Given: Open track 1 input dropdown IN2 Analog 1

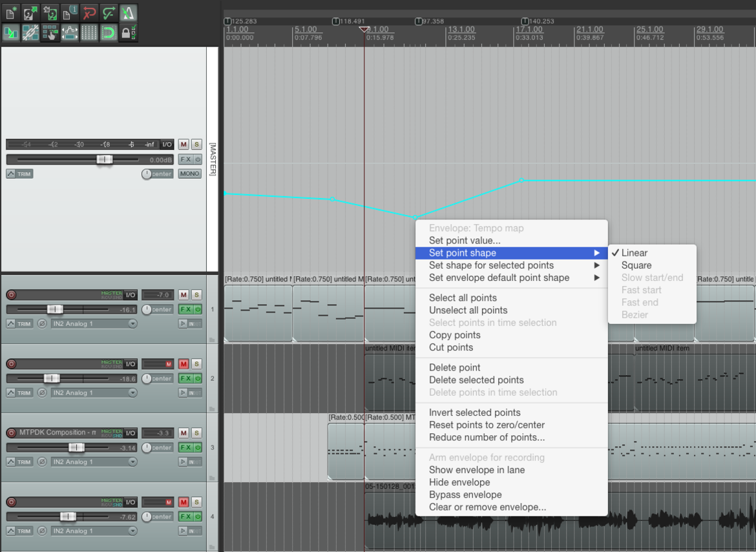Looking at the screenshot, I should point(94,323).
